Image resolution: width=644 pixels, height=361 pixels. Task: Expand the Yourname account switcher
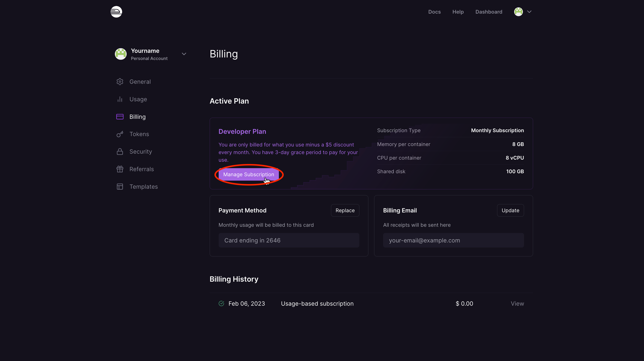tap(145, 54)
